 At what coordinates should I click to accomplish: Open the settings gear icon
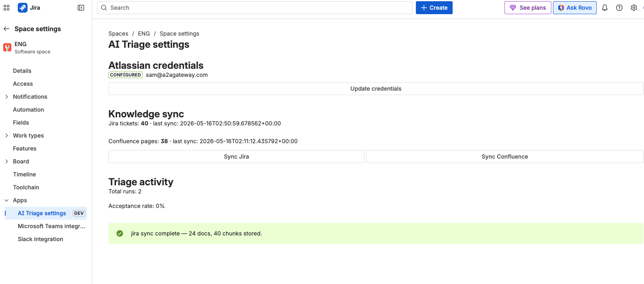(634, 8)
